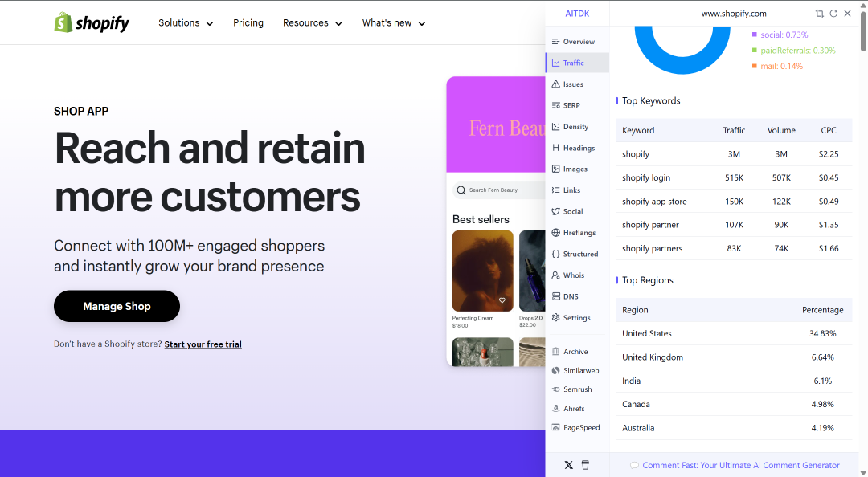Viewport: 868px width, 477px height.
Task: Open the Whois lookup
Action: click(577, 275)
